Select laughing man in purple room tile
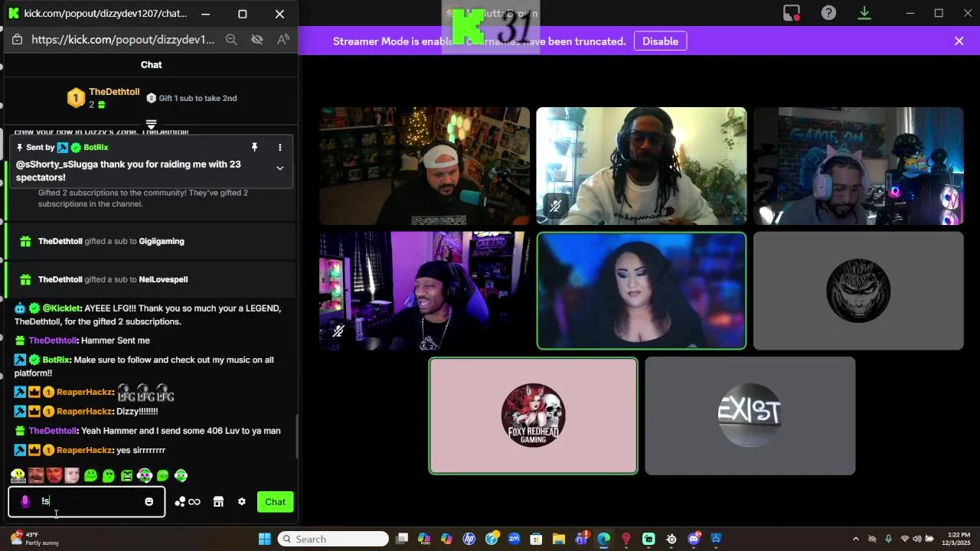This screenshot has height=551, width=980. click(x=424, y=291)
